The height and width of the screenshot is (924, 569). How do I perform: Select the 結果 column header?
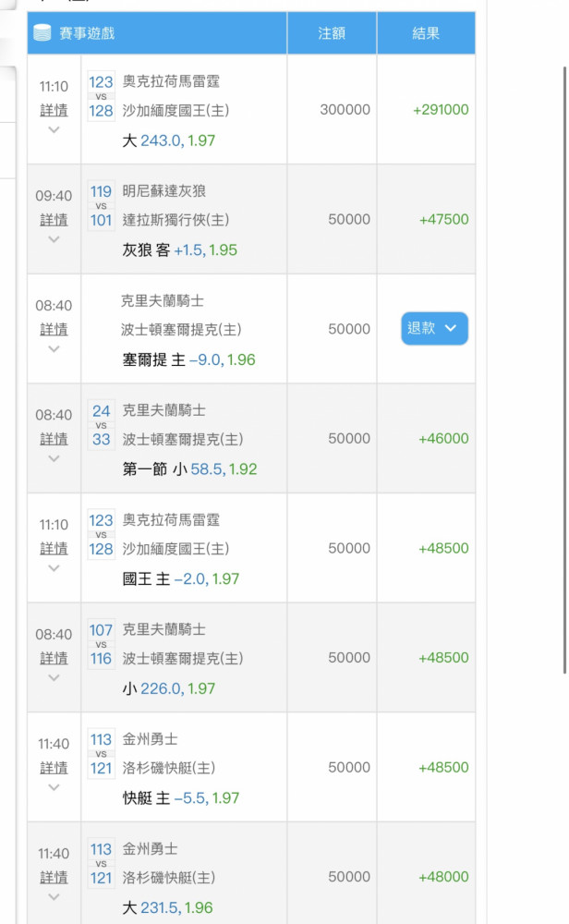click(x=426, y=33)
